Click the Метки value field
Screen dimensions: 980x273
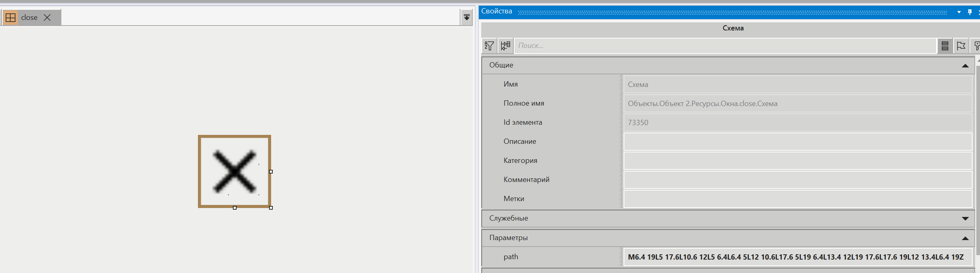tap(797, 199)
